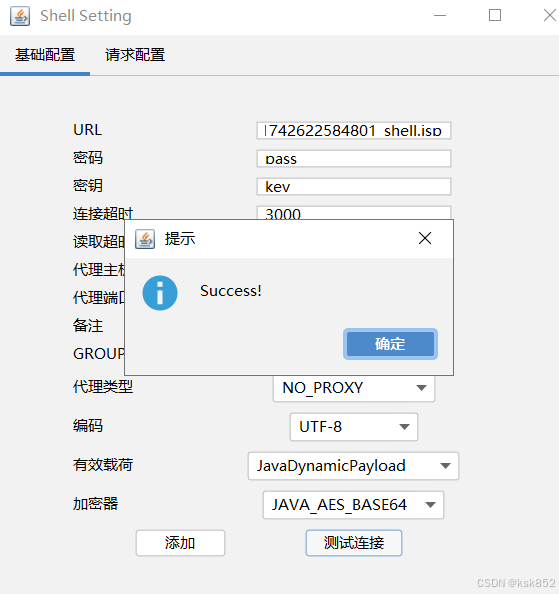Click the 提示 dialog title text
This screenshot has width=559, height=594.
pos(180,239)
